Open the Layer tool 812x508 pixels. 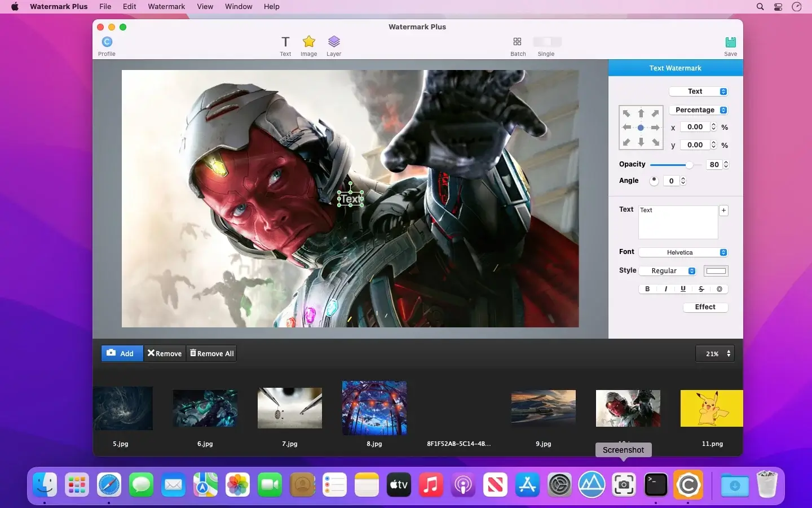334,46
